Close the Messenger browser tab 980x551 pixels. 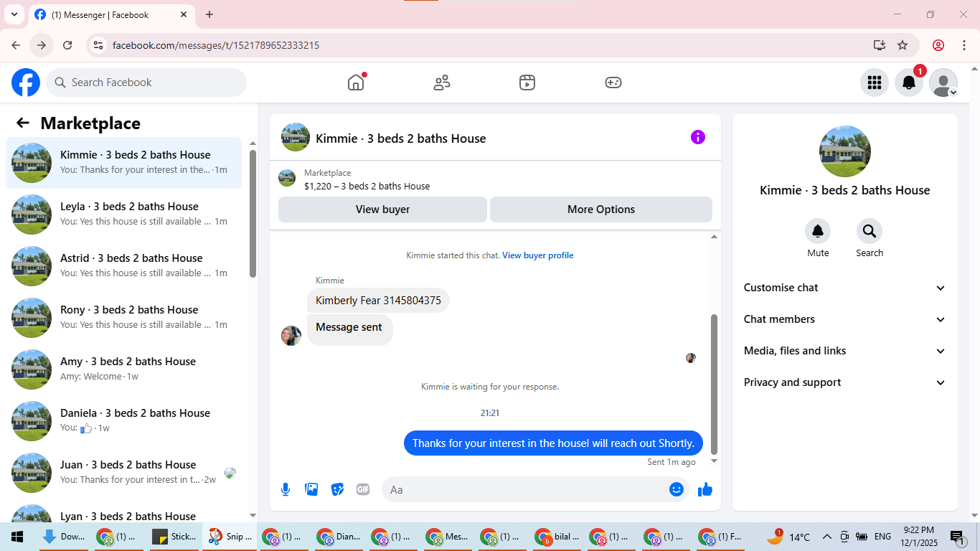[184, 14]
